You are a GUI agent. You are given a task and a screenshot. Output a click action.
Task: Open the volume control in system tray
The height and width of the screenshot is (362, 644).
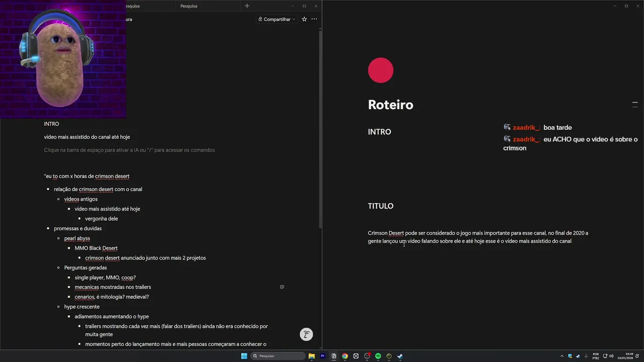(611, 356)
